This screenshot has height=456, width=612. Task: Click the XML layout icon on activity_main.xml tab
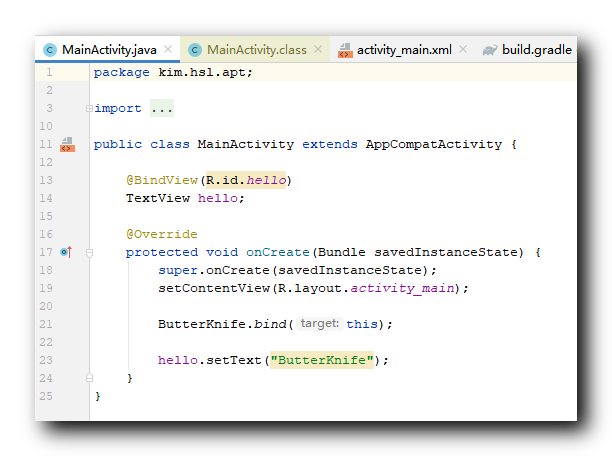tap(345, 50)
